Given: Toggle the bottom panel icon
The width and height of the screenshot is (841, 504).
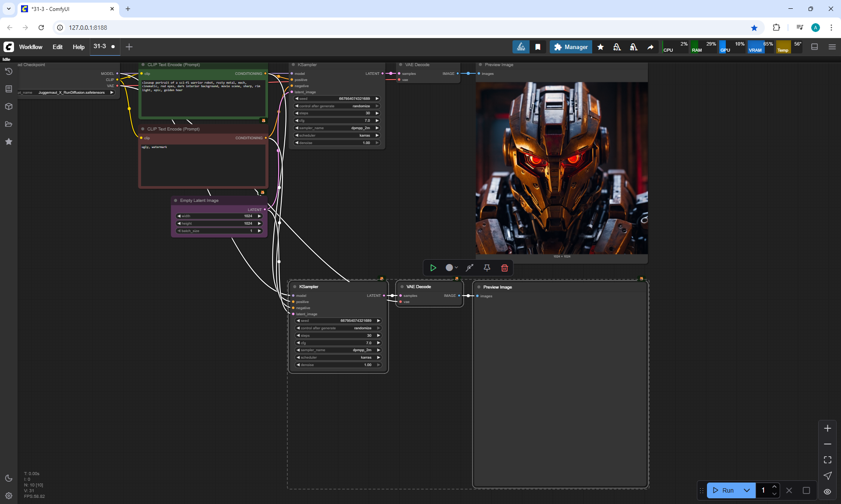Looking at the screenshot, I should (814, 47).
